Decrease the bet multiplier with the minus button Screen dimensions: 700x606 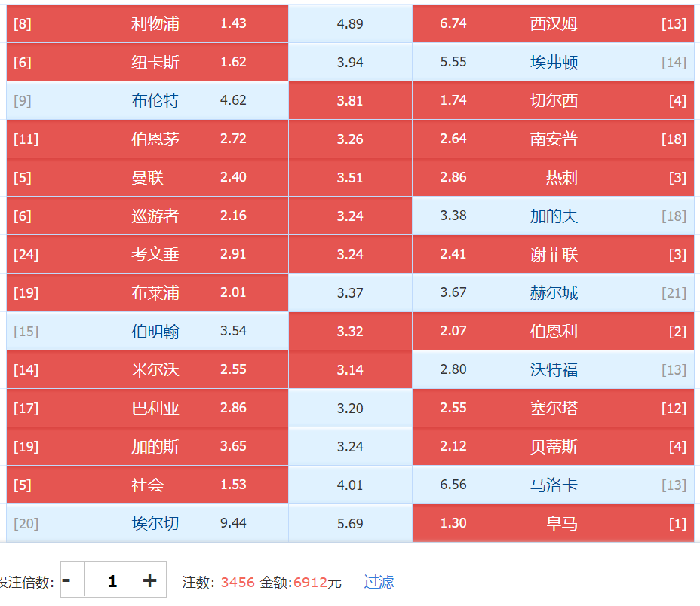(72, 579)
